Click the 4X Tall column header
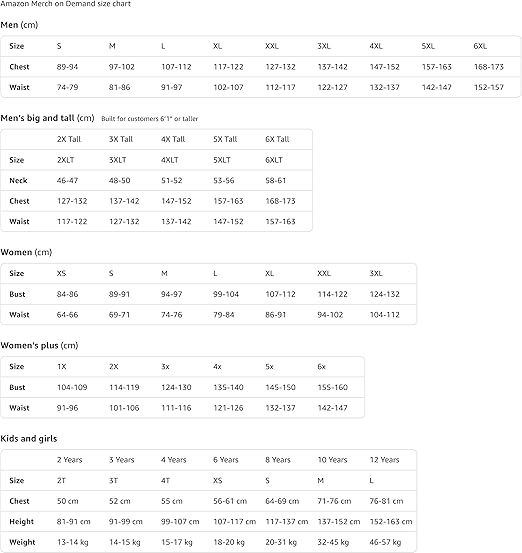The width and height of the screenshot is (522, 553). tap(173, 139)
